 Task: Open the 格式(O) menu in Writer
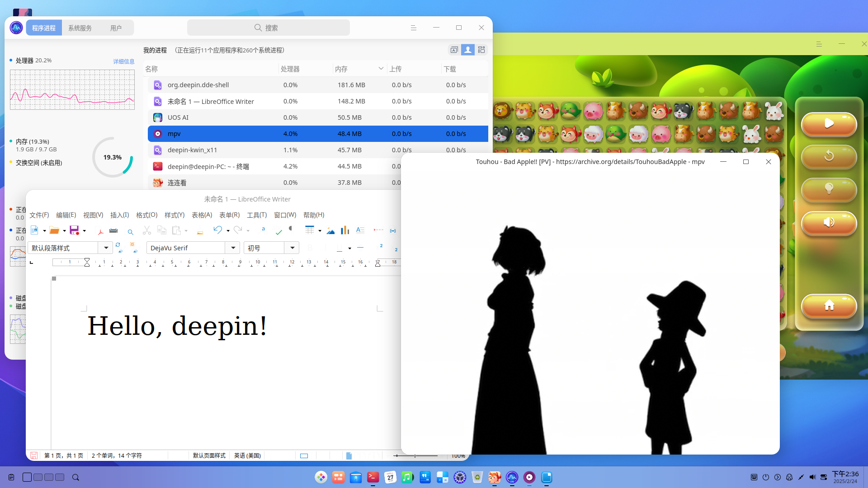coord(147,215)
